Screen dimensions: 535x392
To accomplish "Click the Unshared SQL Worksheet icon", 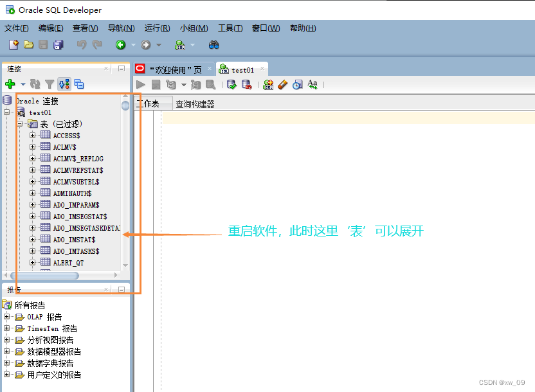I will [x=268, y=85].
